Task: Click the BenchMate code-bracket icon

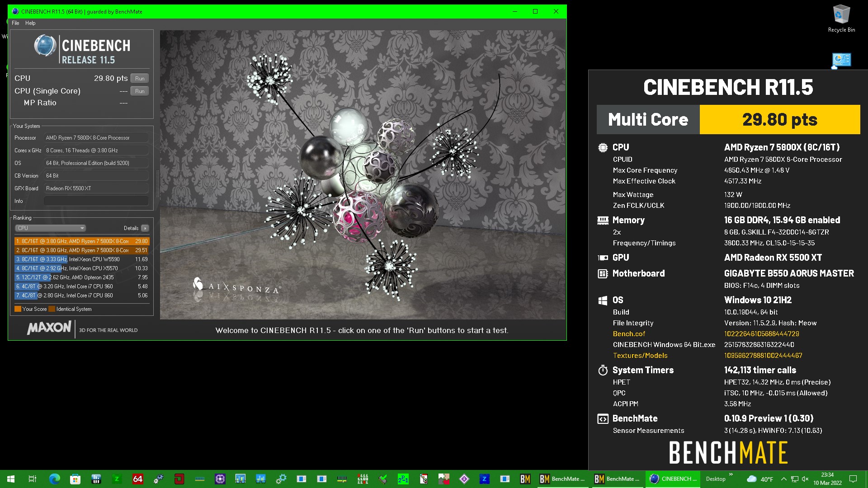Action: [603, 419]
